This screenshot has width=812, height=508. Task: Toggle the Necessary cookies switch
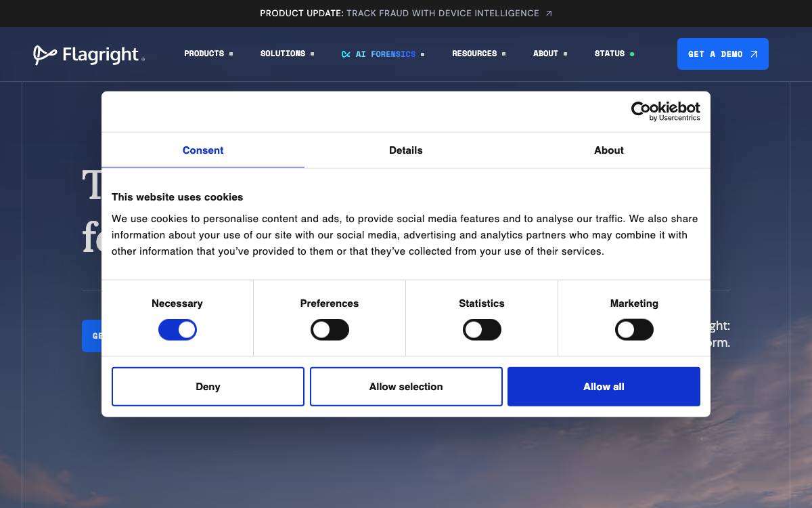[x=177, y=330]
